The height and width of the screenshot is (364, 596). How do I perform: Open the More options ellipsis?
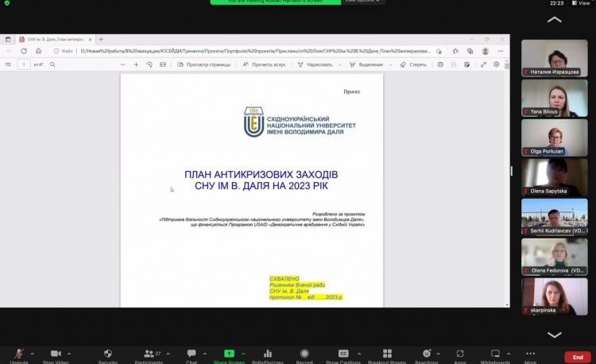[x=530, y=356]
